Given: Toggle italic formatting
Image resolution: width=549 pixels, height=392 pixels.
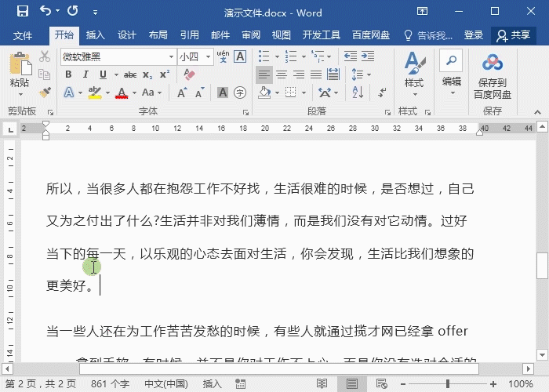Looking at the screenshot, I should pos(85,74).
